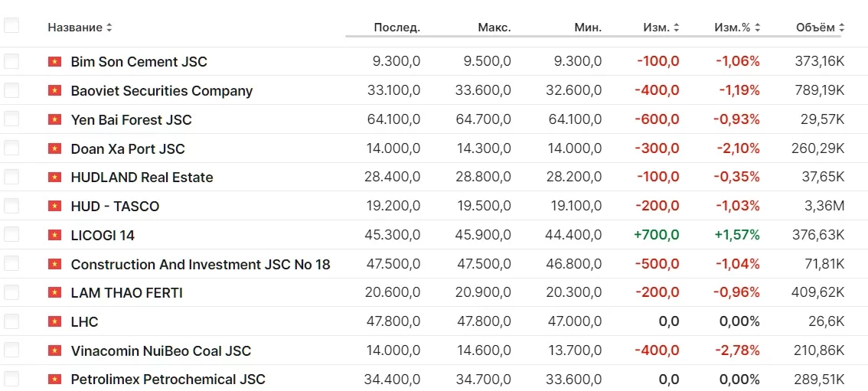Click flag icon next to LAM THAO FERTI
Image resolution: width=868 pixels, height=391 pixels.
point(54,293)
